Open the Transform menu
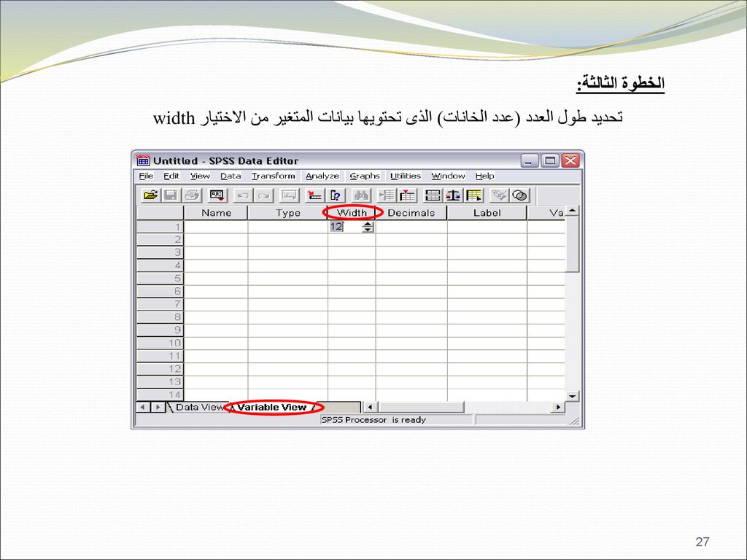The height and width of the screenshot is (560, 747). [x=274, y=176]
